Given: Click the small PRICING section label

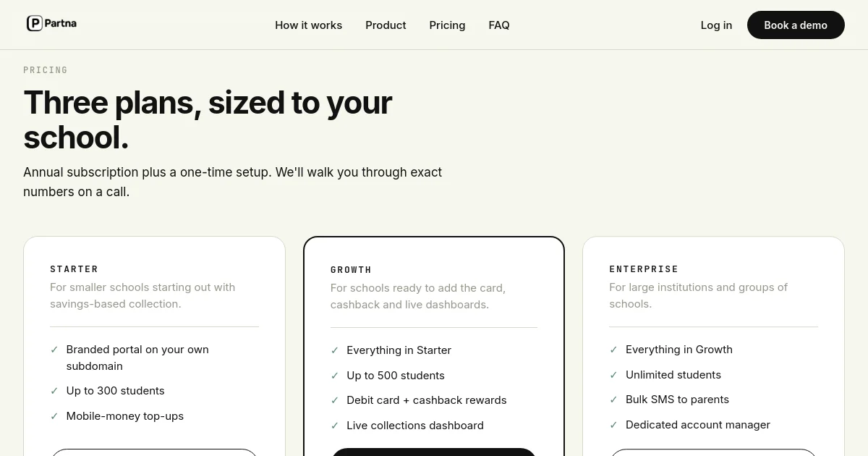Looking at the screenshot, I should 46,70.
